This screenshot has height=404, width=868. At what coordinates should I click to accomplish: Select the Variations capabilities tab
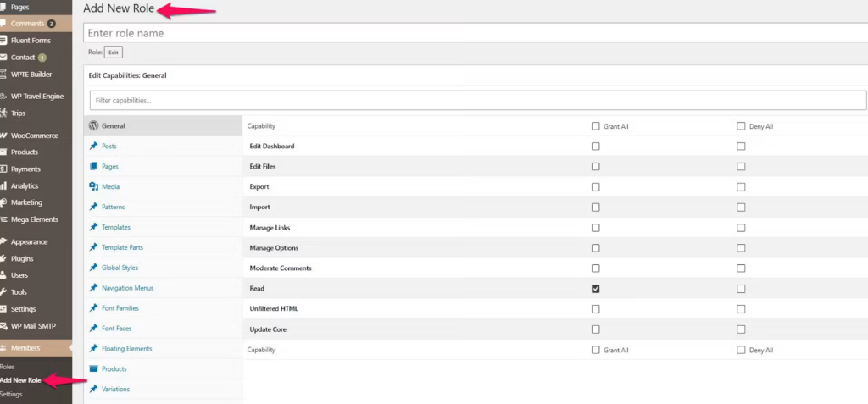click(x=164, y=389)
